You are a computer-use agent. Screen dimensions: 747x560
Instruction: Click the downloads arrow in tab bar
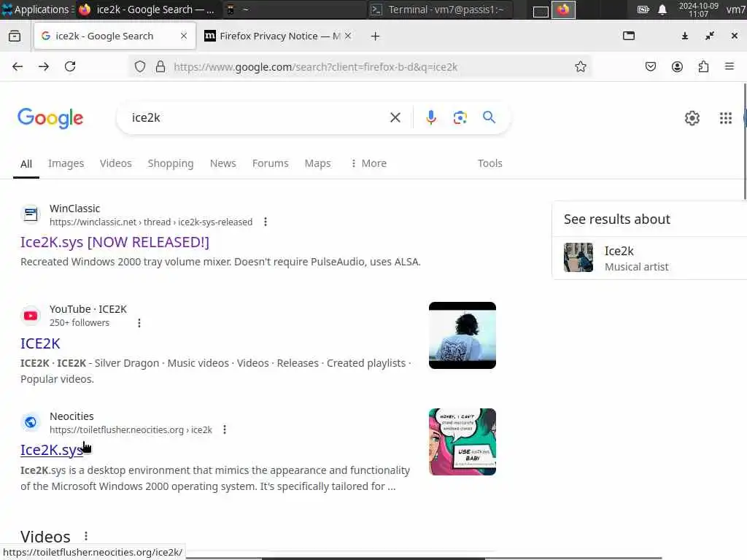coord(684,36)
